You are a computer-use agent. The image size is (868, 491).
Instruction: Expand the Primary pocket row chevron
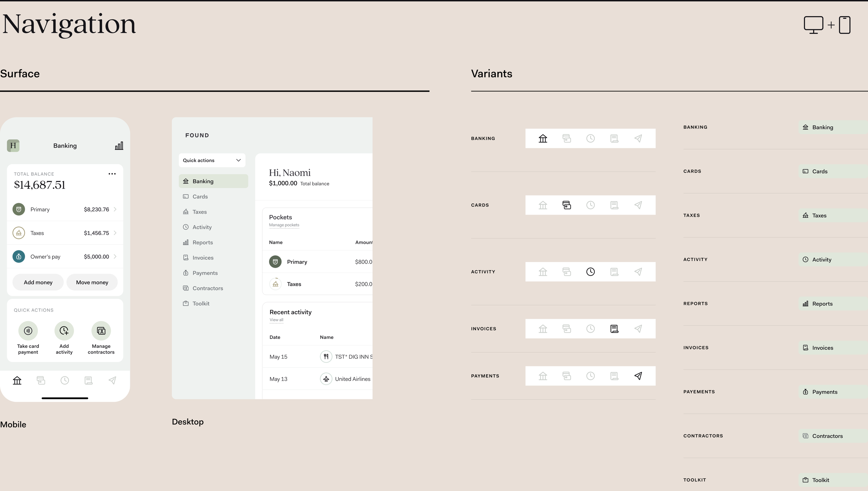(x=115, y=209)
